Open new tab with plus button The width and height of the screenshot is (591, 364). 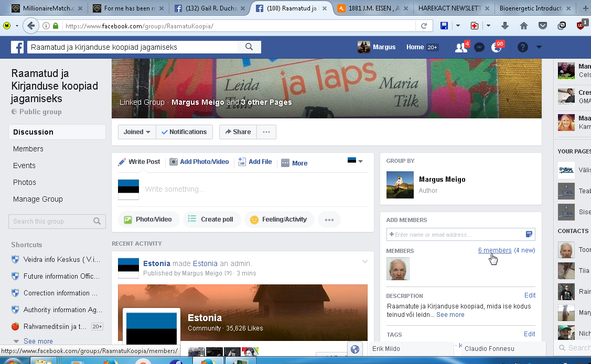585,8
